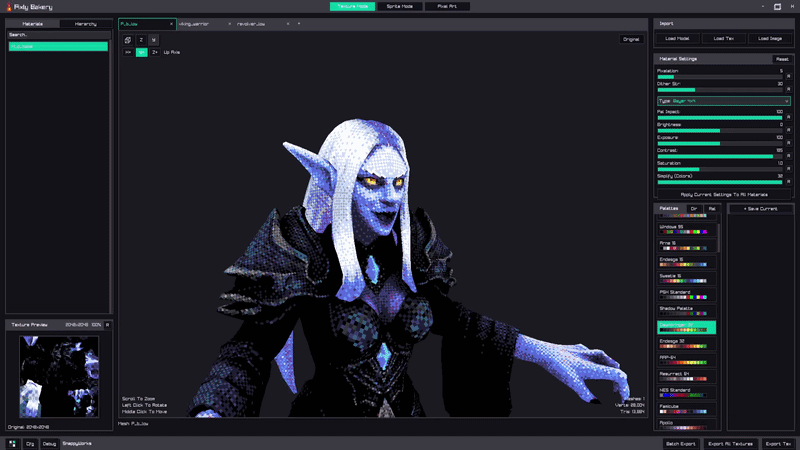Open the revolver_low document tab

pos(251,24)
